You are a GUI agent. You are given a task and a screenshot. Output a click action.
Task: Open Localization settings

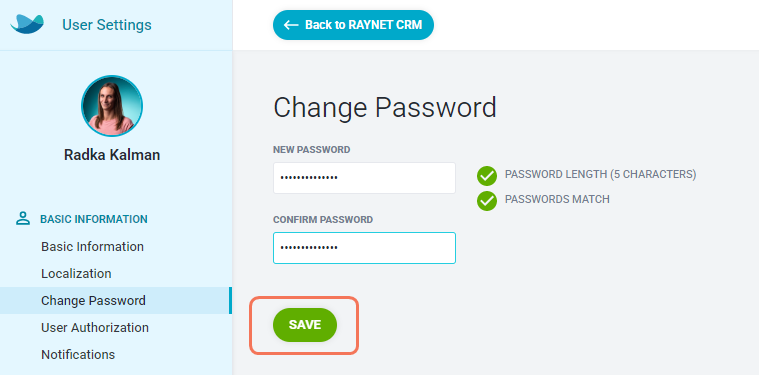coord(76,274)
